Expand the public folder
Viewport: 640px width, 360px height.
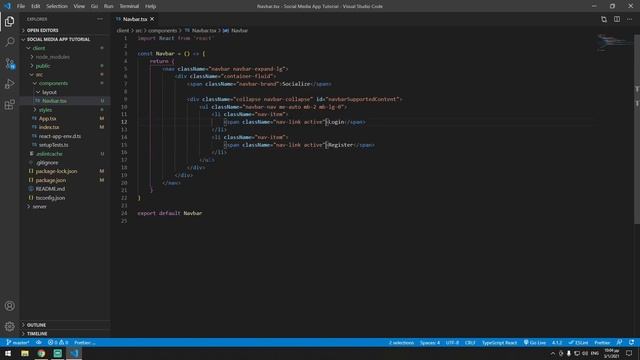coord(42,66)
